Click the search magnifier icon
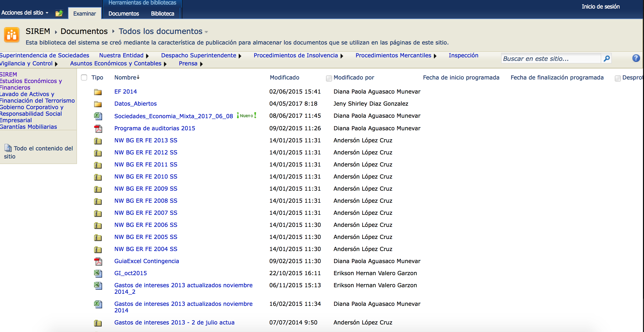Screen dimensions: 644x332 607,59
